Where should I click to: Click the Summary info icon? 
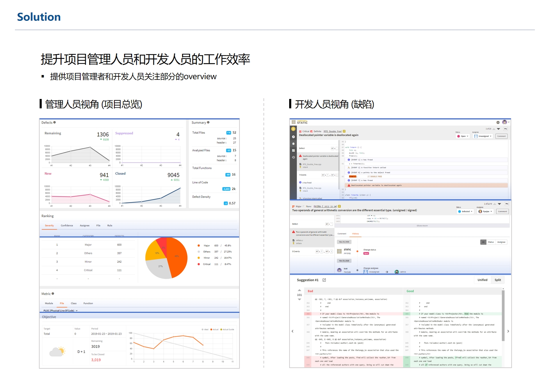point(208,122)
